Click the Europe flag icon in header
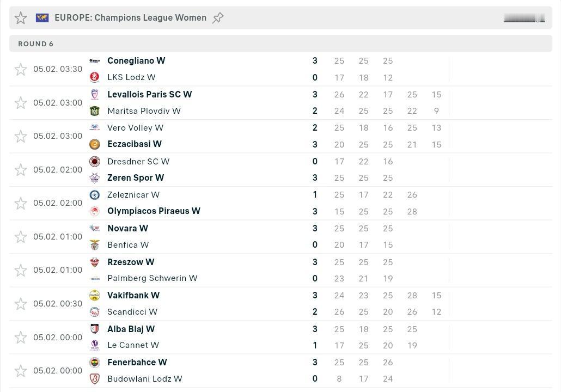 click(42, 18)
